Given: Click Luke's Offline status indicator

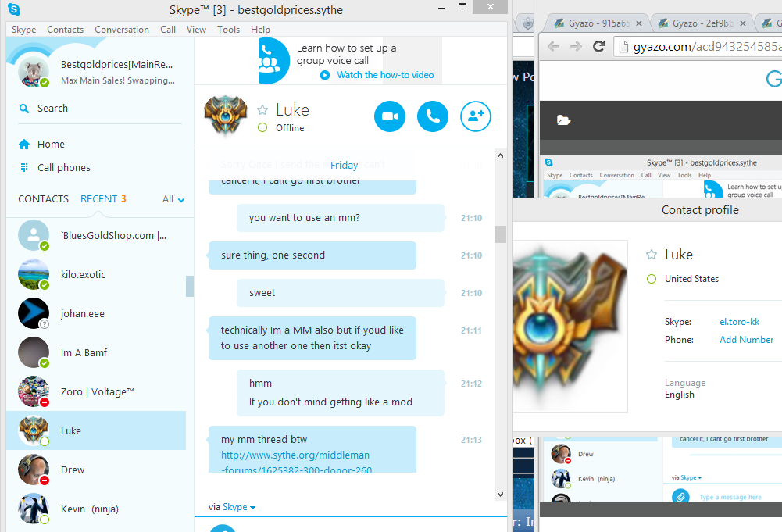Looking at the screenshot, I should [262, 128].
